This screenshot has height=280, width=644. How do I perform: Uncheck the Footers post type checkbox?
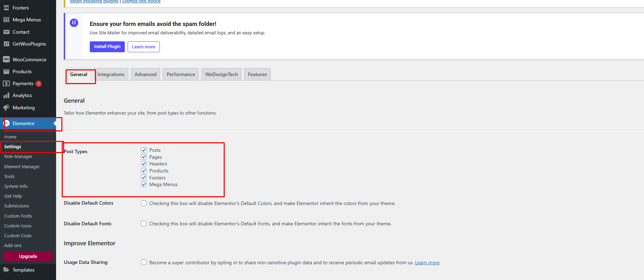click(x=144, y=178)
